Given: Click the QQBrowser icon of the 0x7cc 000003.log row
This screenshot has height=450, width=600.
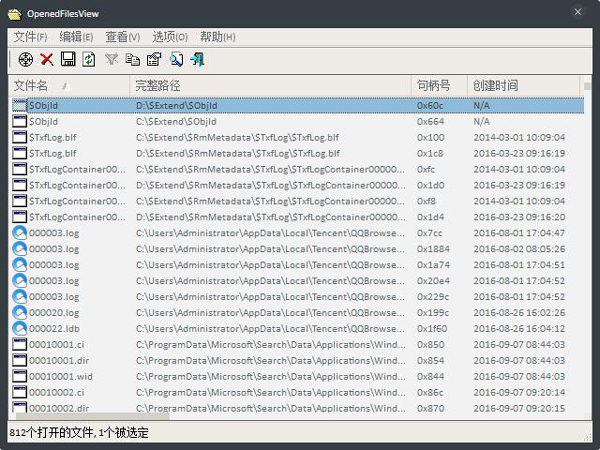Looking at the screenshot, I should pyautogui.click(x=20, y=233).
